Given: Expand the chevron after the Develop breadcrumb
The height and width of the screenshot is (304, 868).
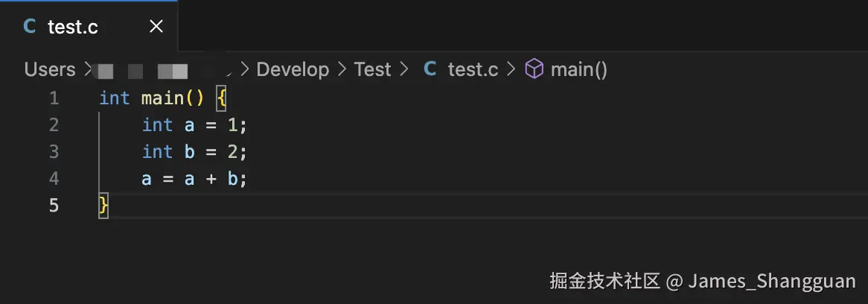Looking at the screenshot, I should pos(342,69).
